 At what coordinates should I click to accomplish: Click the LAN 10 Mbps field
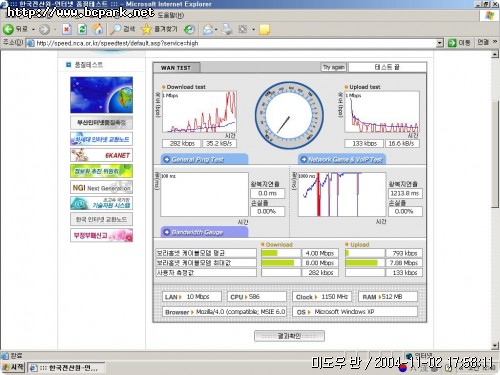click(192, 296)
